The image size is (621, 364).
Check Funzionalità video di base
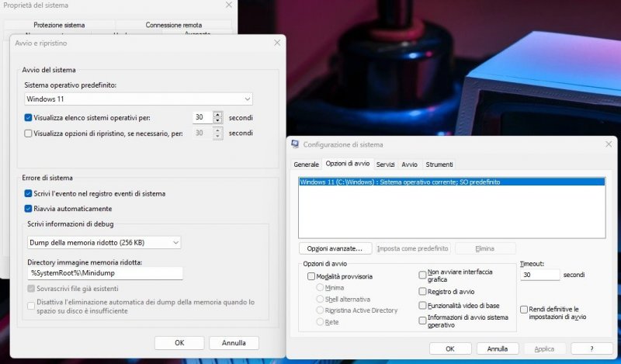[x=422, y=305]
